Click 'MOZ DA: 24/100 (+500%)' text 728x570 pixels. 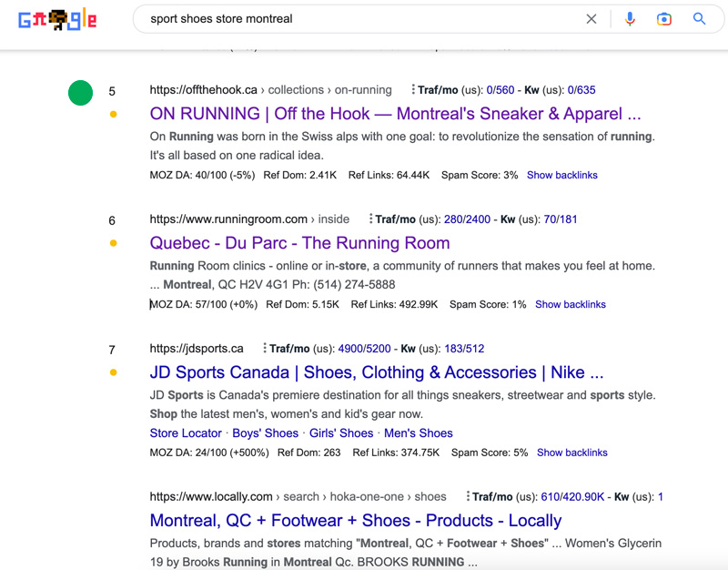click(209, 453)
